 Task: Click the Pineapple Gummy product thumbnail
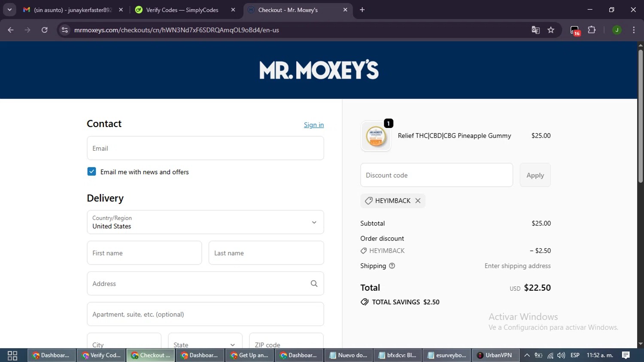click(x=376, y=136)
